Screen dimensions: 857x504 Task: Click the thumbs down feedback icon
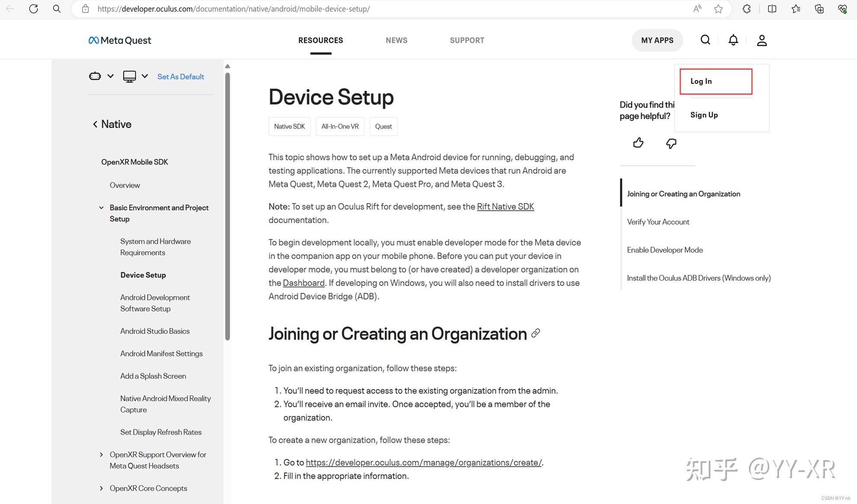pyautogui.click(x=671, y=144)
